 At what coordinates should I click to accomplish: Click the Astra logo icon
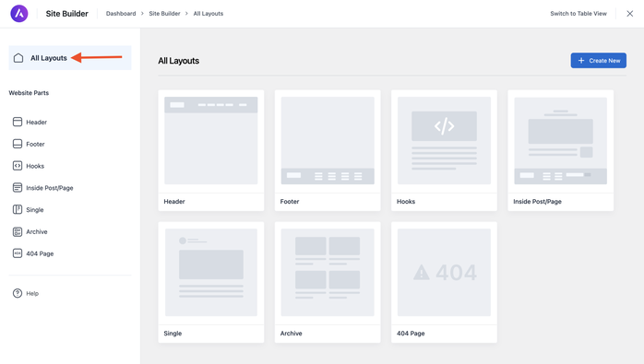click(x=18, y=14)
